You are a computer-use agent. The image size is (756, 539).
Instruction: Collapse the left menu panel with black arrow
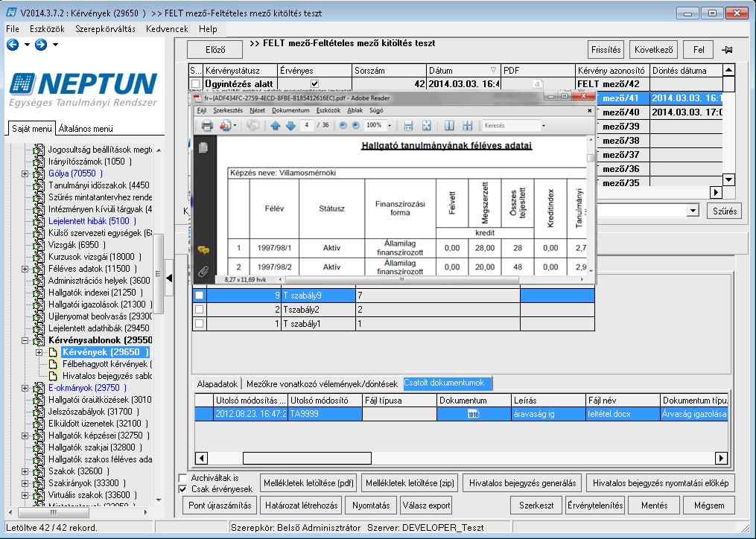[x=169, y=278]
